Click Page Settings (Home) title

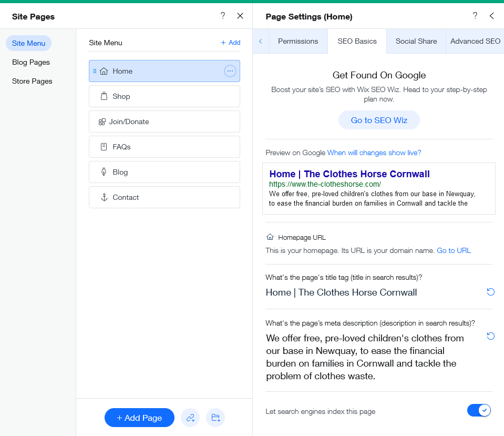click(x=309, y=16)
